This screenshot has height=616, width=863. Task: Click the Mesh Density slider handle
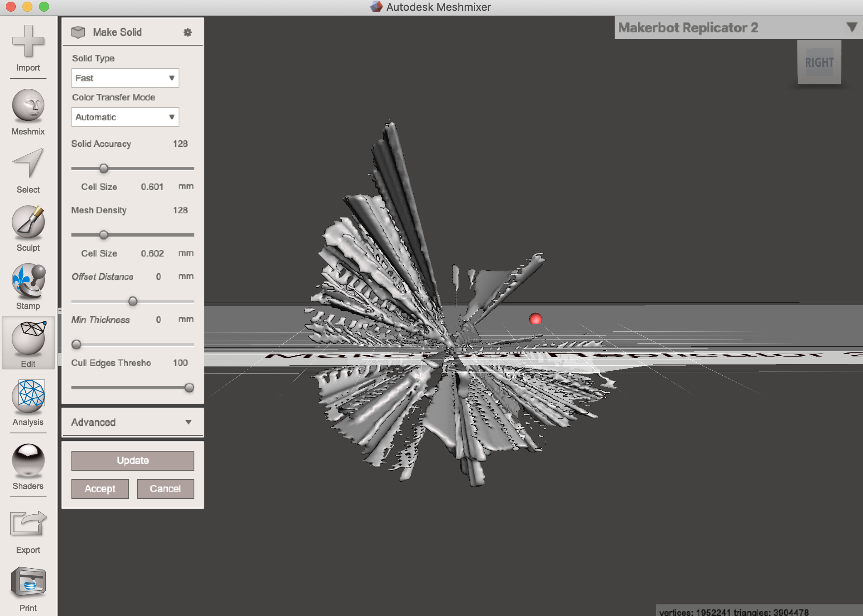104,235
